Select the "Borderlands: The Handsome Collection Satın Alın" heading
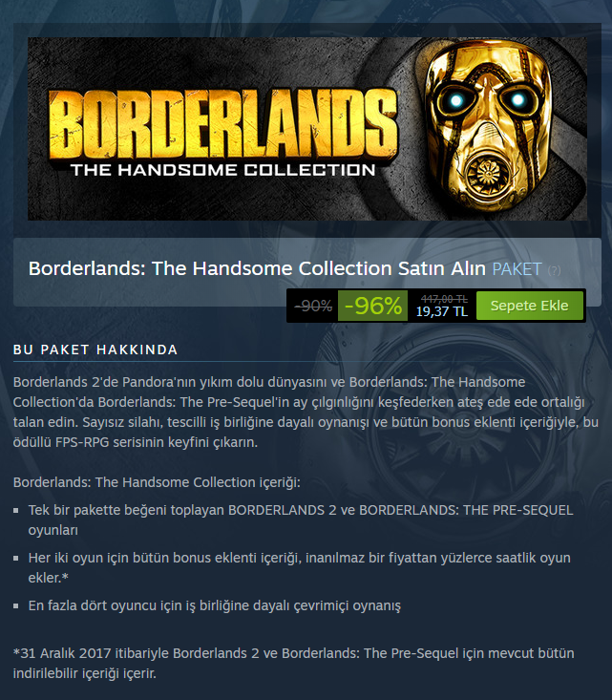 (x=257, y=268)
